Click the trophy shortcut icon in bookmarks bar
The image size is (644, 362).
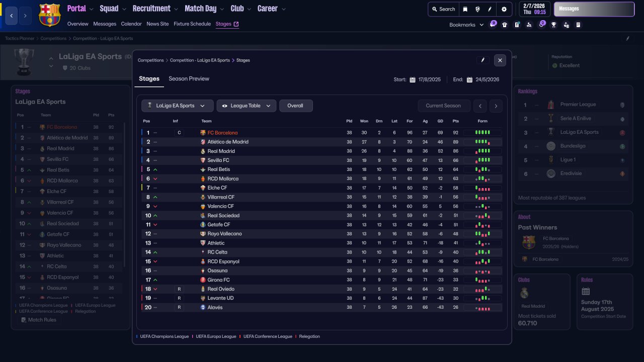pos(554,25)
